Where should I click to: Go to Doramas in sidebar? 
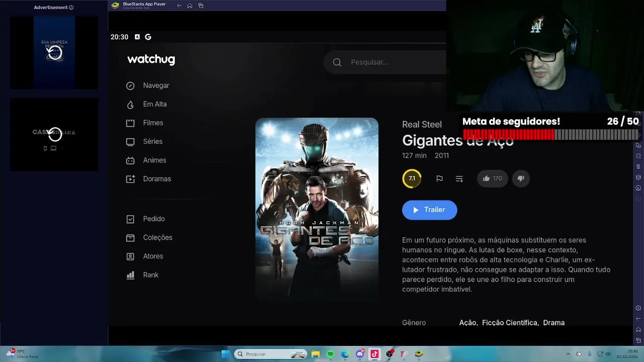pos(157,178)
